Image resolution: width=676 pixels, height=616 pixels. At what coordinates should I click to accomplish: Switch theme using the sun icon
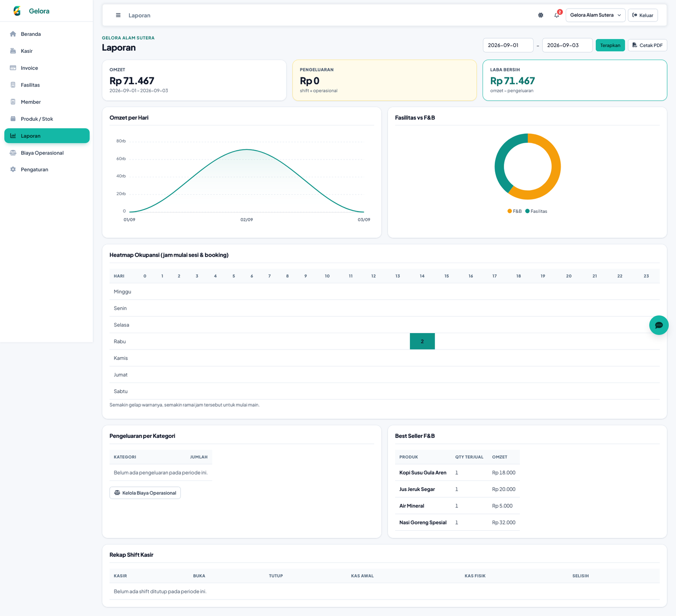pyautogui.click(x=541, y=15)
